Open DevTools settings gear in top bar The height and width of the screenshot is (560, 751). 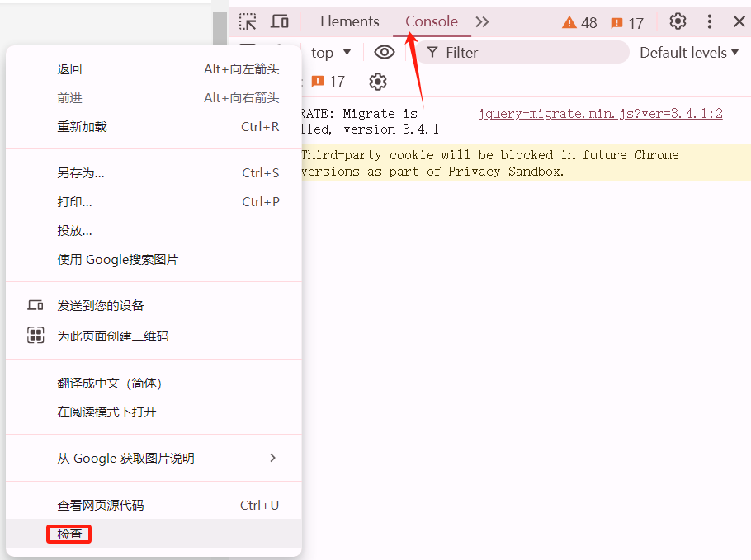pyautogui.click(x=678, y=21)
